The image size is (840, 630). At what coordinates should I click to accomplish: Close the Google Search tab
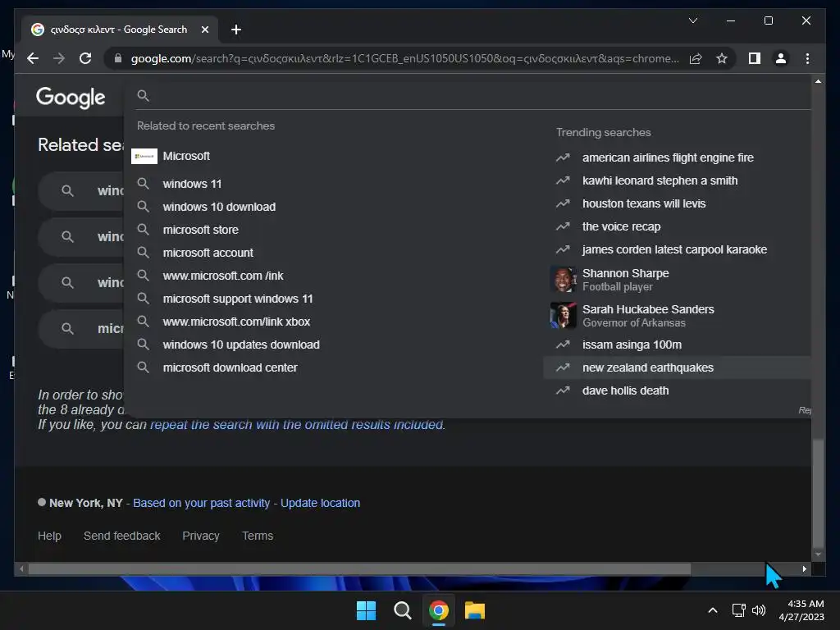[204, 30]
